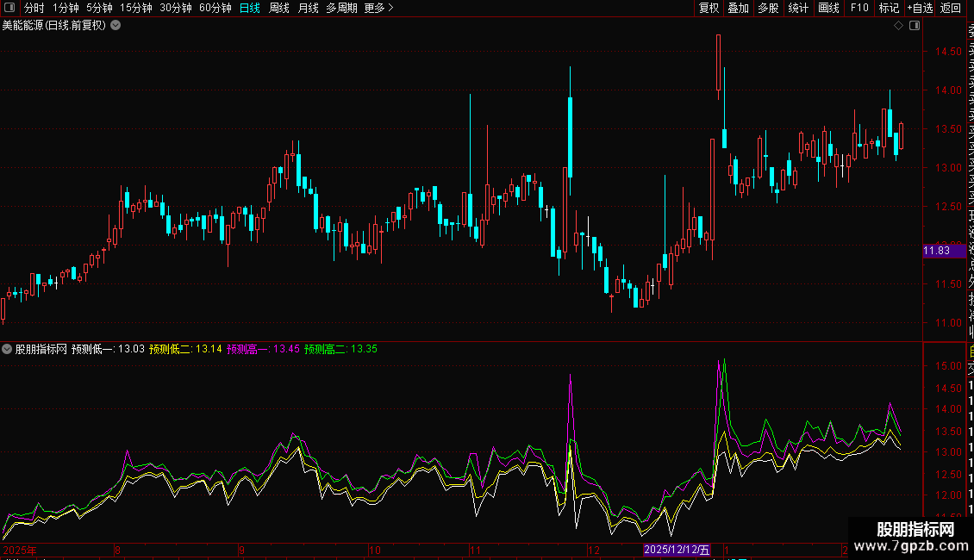The image size is (974, 560).
Task: Click the diamond icon in the chart corner
Action: pyautogui.click(x=898, y=26)
